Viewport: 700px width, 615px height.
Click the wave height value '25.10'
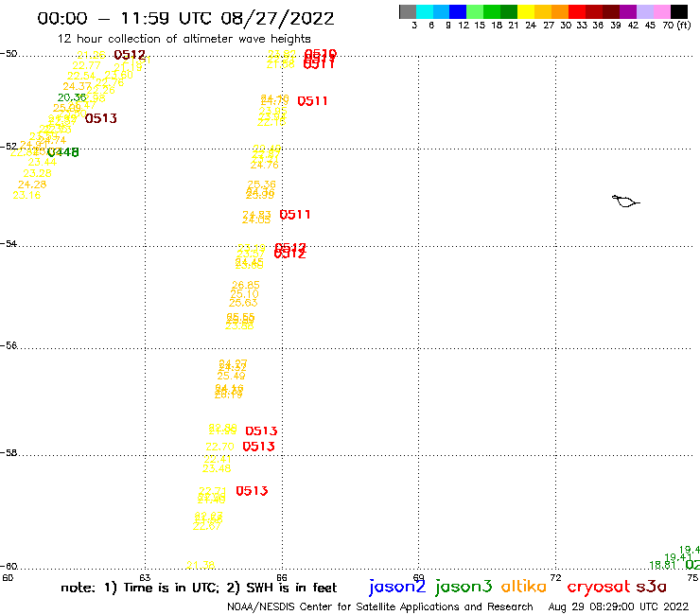coord(244,294)
